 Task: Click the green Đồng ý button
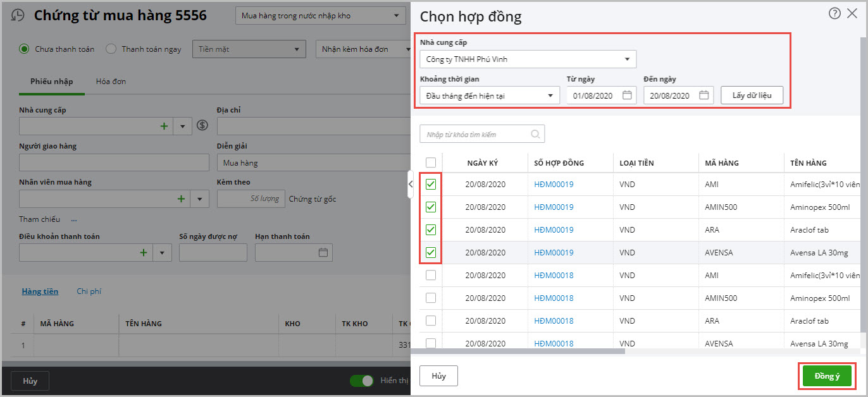[x=826, y=376]
